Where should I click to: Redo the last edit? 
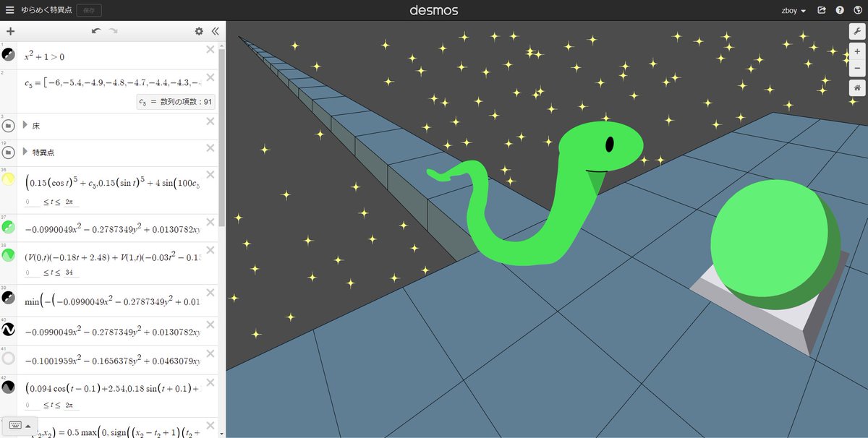coord(113,31)
